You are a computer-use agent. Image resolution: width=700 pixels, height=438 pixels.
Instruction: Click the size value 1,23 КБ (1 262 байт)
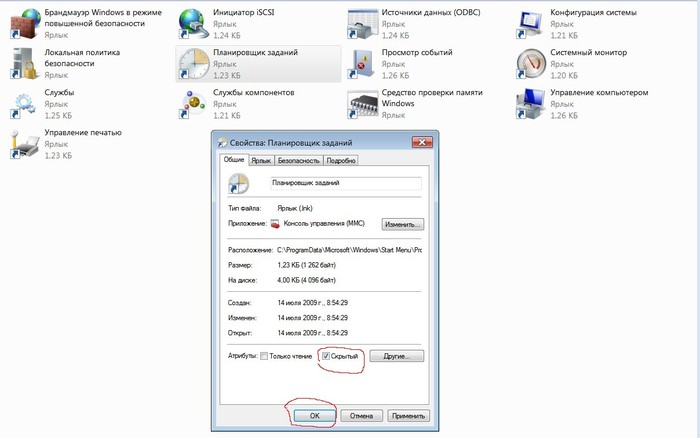(306, 265)
